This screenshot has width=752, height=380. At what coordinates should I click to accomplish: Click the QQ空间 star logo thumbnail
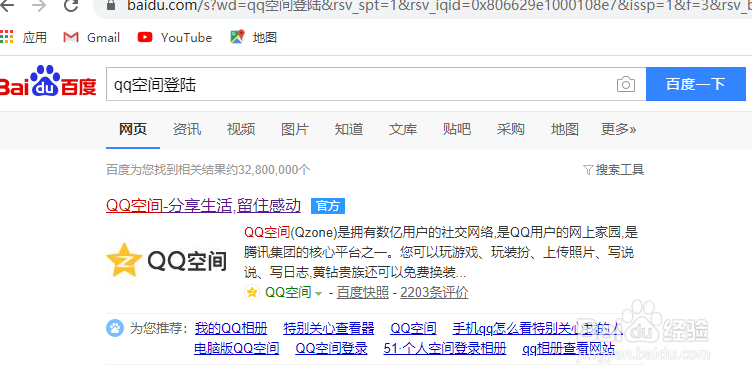pyautogui.click(x=166, y=261)
